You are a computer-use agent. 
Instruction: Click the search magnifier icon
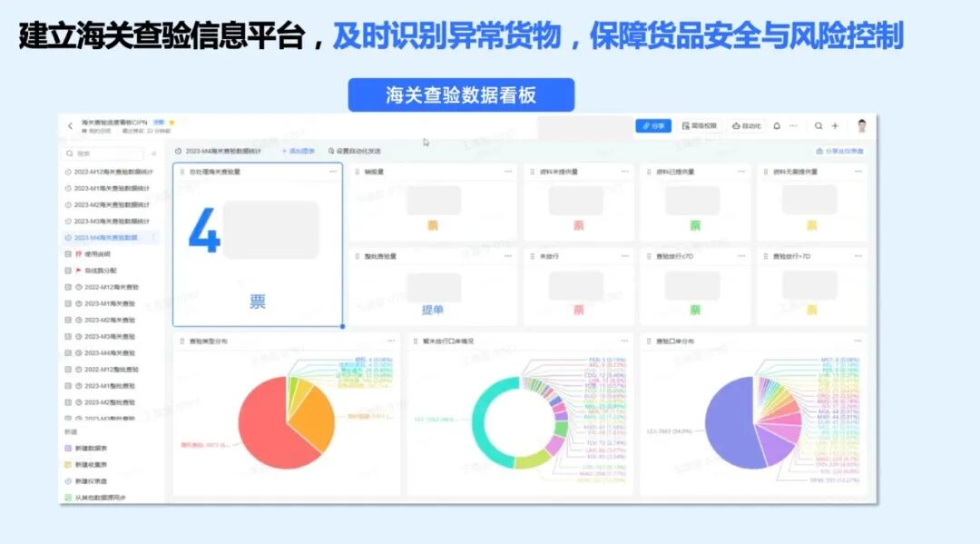818,126
